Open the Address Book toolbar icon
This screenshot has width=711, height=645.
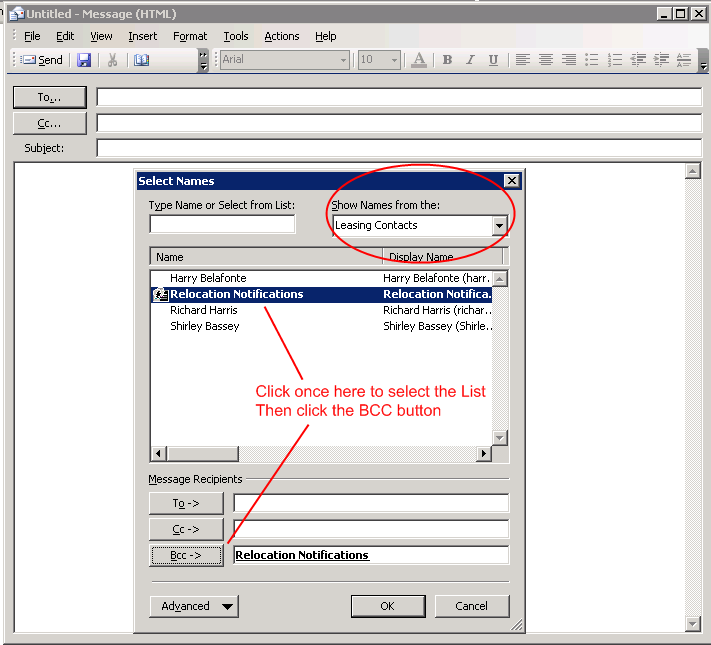click(141, 60)
